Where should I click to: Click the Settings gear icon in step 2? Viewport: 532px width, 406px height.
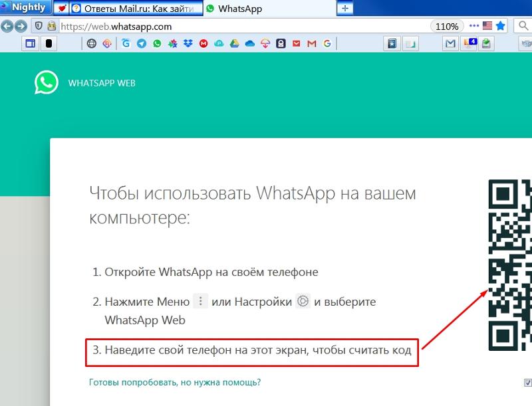click(303, 301)
